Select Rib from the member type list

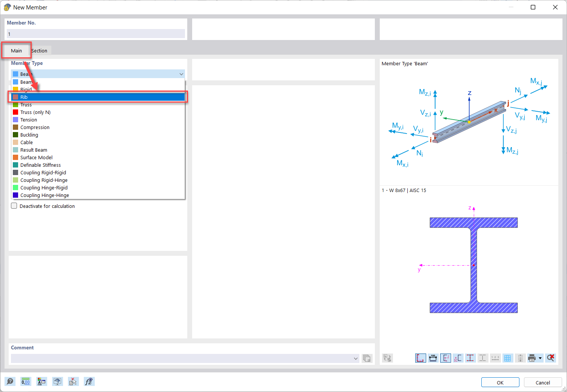98,97
